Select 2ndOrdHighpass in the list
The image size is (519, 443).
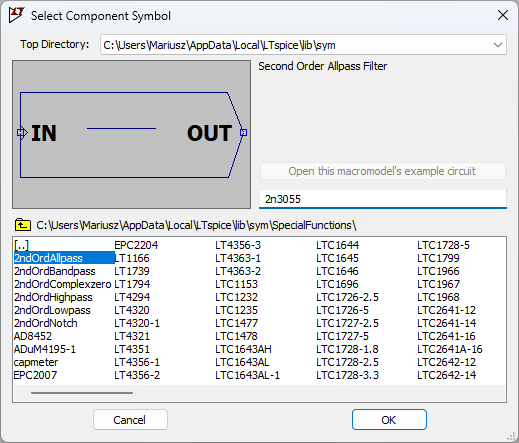[x=53, y=297]
